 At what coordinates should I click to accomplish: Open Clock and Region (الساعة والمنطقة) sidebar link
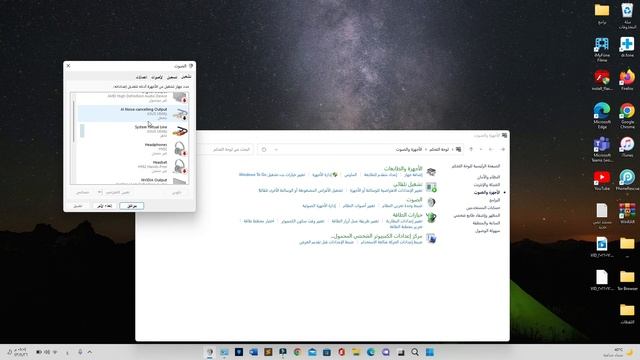487,223
